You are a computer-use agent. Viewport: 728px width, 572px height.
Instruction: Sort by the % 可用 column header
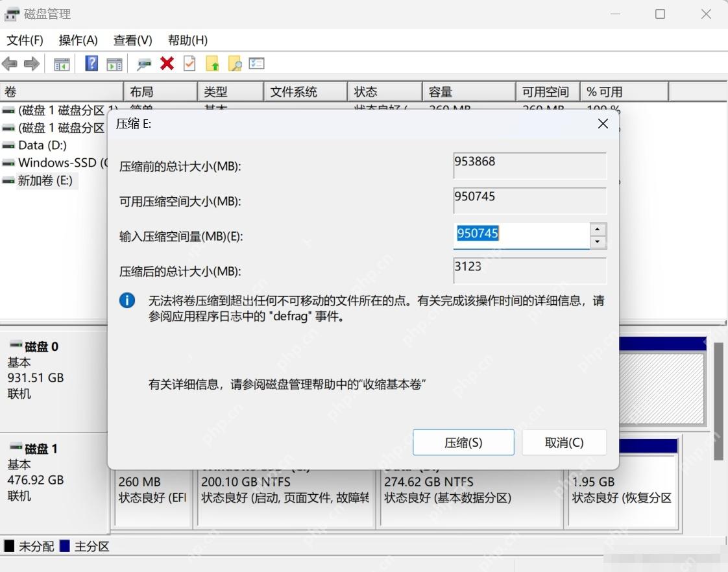coord(625,92)
